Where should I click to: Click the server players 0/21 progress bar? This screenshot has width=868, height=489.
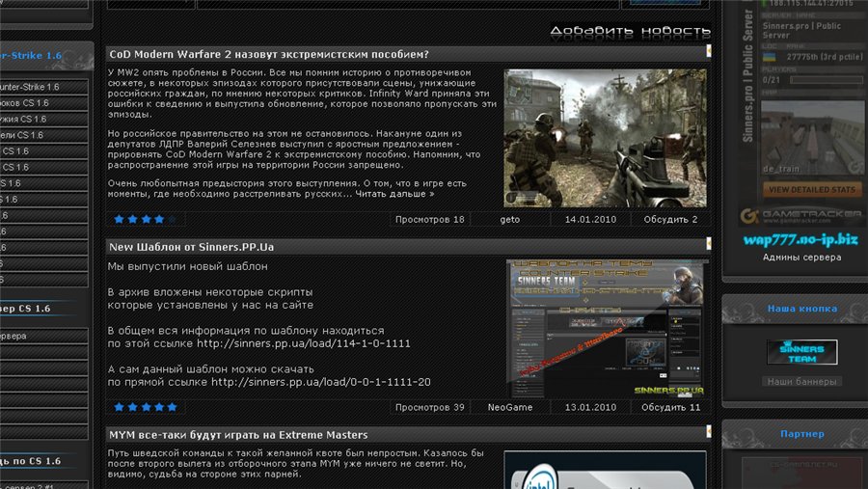827,80
